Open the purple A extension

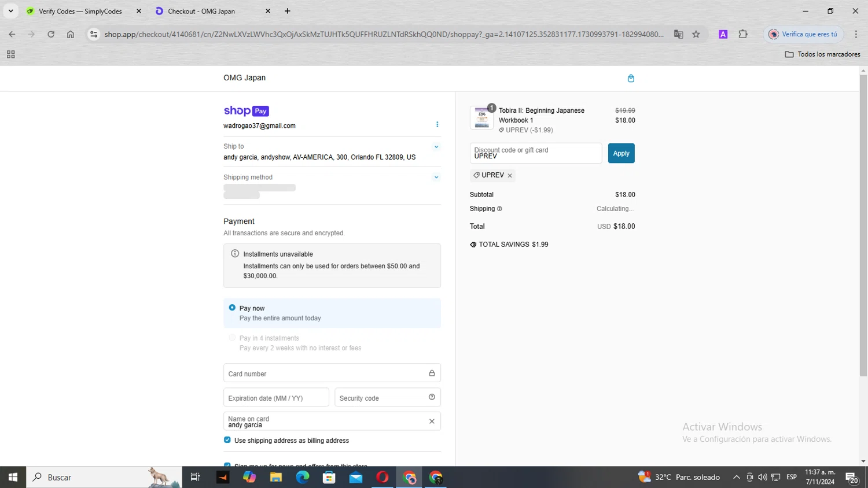(x=723, y=34)
